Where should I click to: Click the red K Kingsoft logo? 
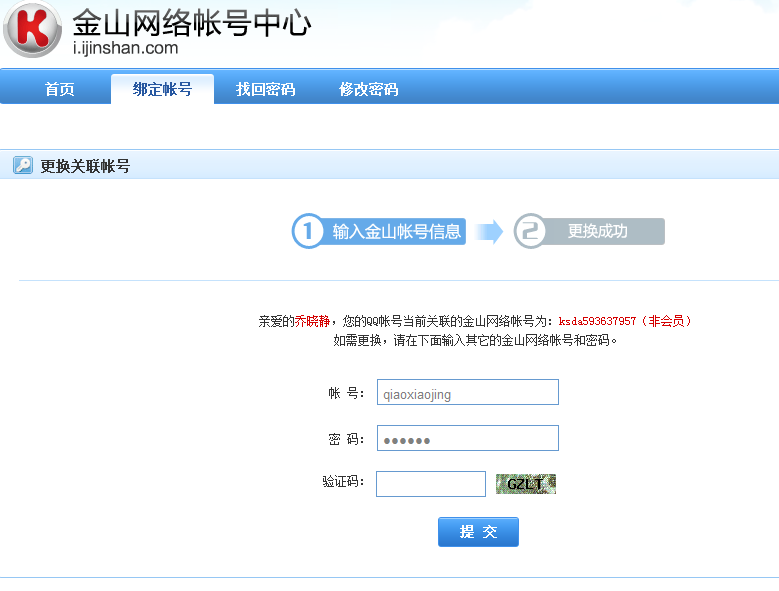point(32,29)
